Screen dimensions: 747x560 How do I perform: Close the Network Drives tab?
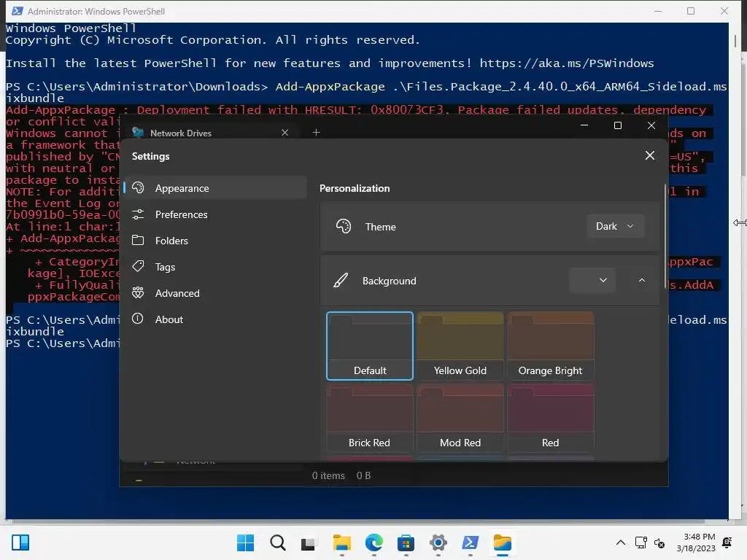click(285, 133)
